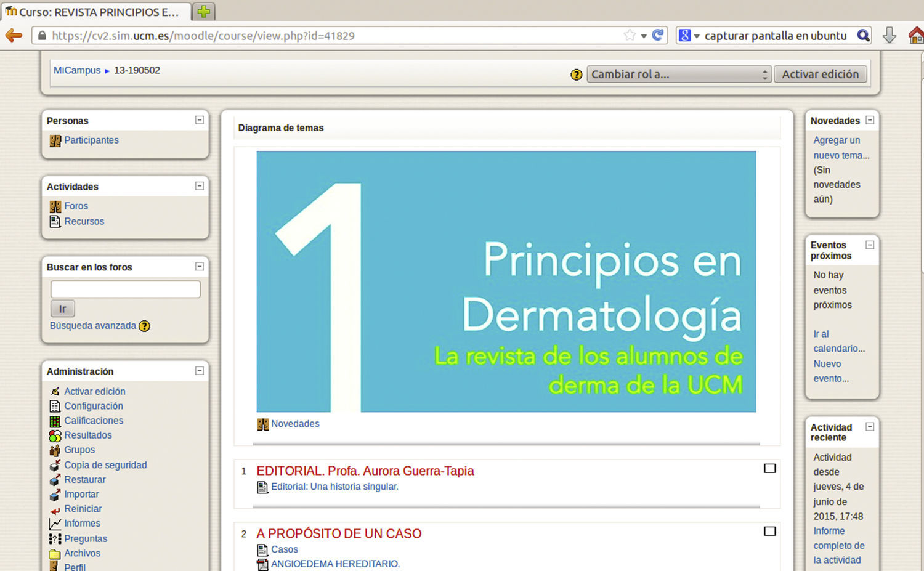This screenshot has height=571, width=924.
Task: Open a new browser tab
Action: (204, 11)
